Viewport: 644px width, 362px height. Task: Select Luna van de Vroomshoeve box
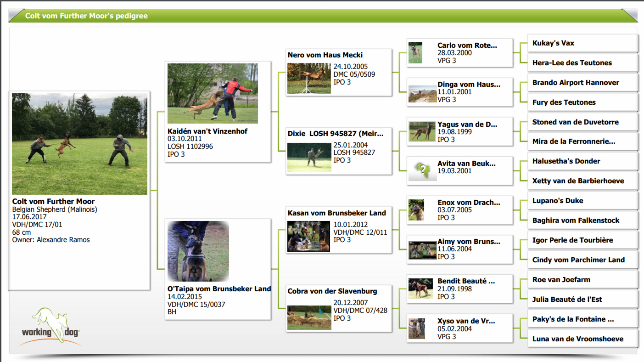point(582,339)
